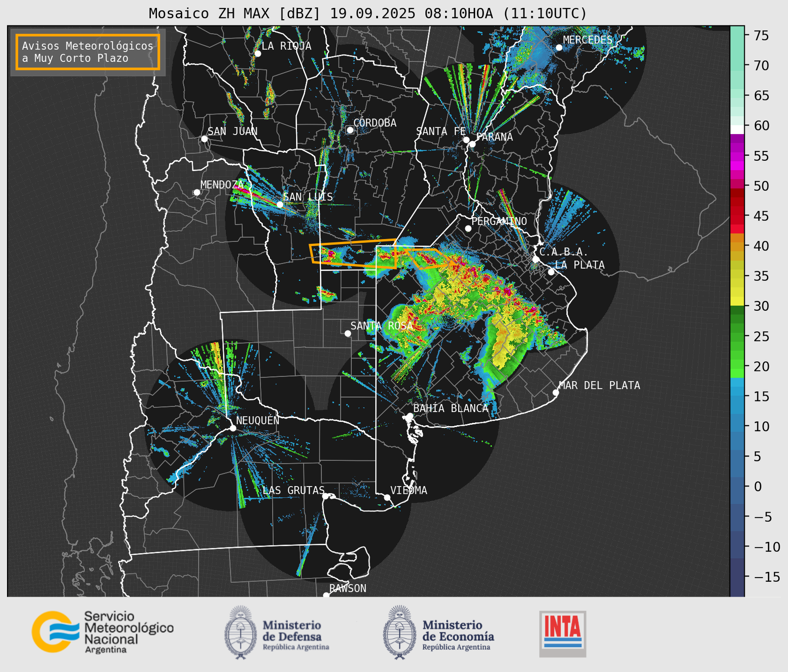Click the 50 value on the color scale
Viewport: 788px width, 672px height.
(x=760, y=186)
